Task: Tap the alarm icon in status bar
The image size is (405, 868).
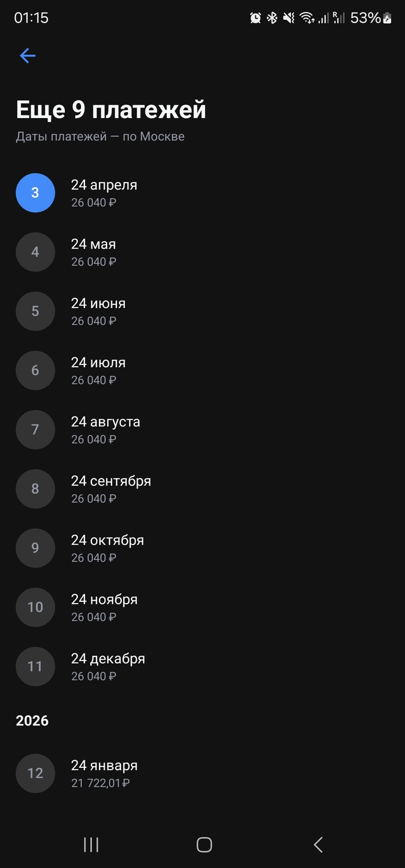Action: pyautogui.click(x=255, y=18)
